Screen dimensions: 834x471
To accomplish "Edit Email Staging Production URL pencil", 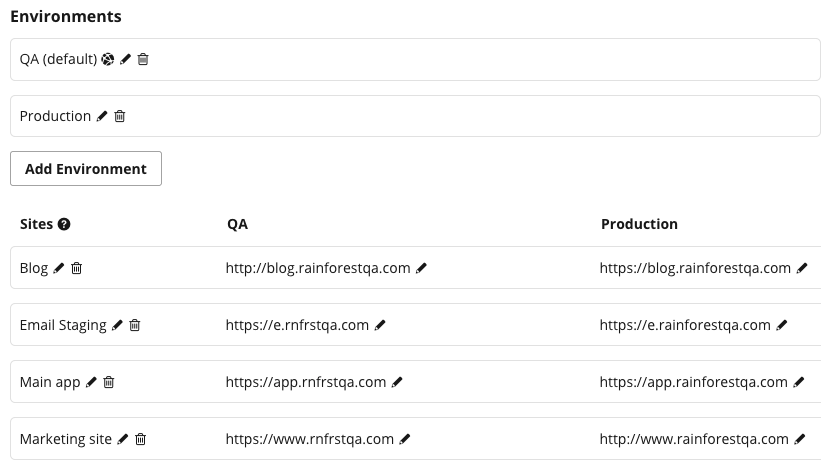I will click(781, 325).
